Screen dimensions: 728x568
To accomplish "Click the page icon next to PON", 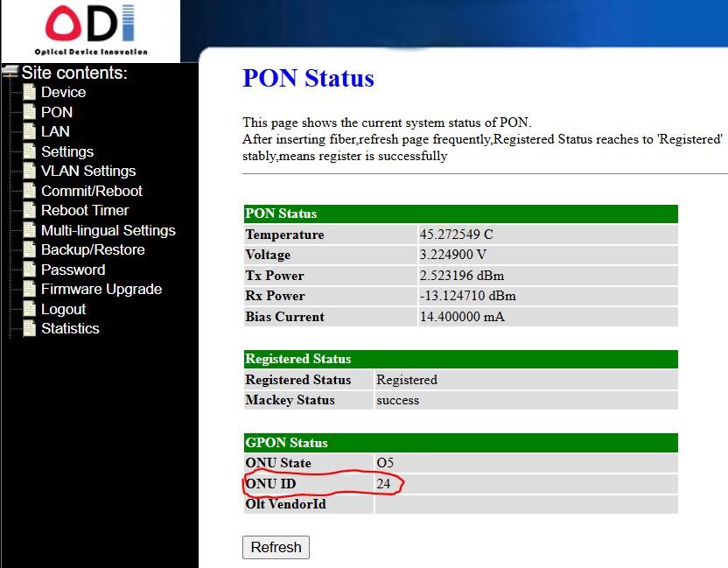I will click(x=29, y=112).
